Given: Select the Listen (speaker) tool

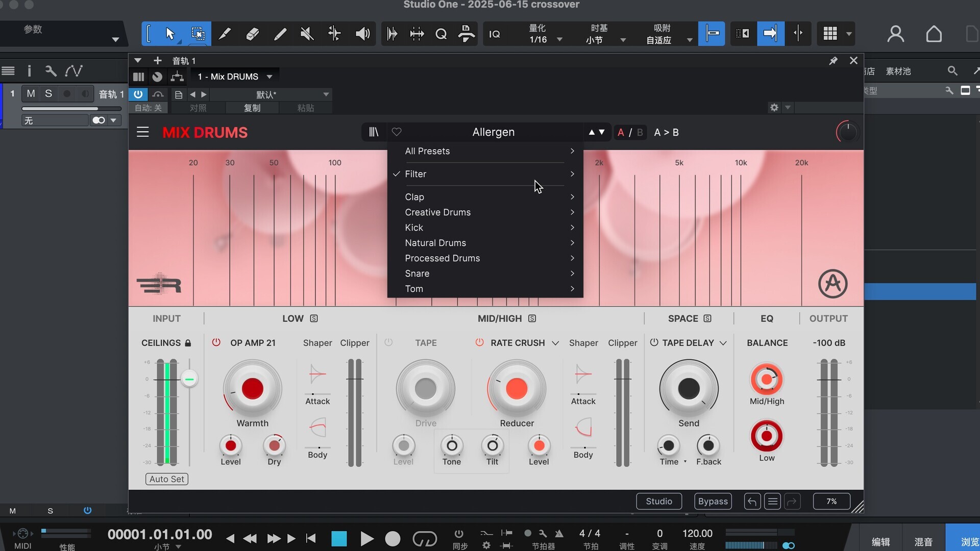Looking at the screenshot, I should coord(362,34).
